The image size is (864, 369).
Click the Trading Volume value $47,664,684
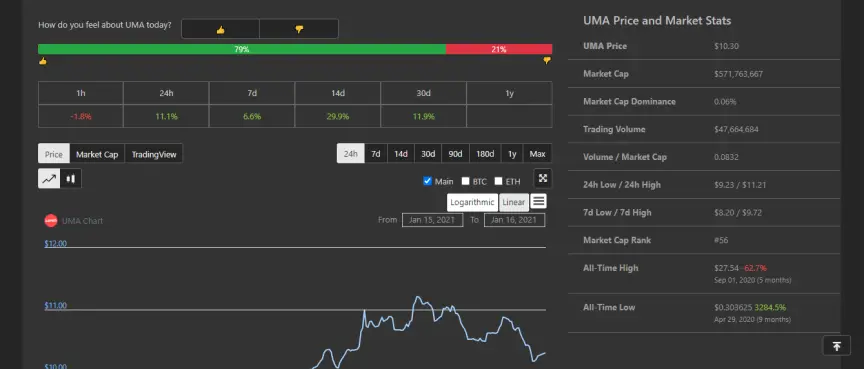[x=736, y=129]
